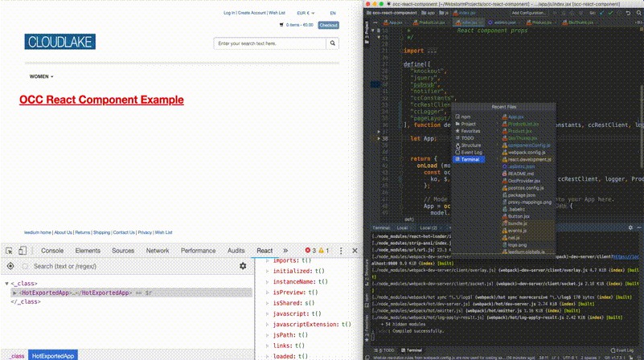Switch to the Audits tab in DevTools
The image size is (644, 360).
pos(236,251)
